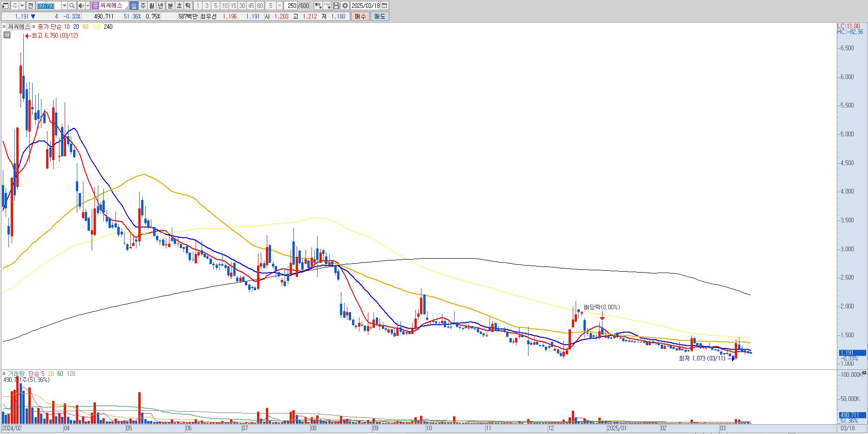The image size is (868, 434).
Task: Click the magnifier stock search icon
Action: pyautogui.click(x=72, y=6)
